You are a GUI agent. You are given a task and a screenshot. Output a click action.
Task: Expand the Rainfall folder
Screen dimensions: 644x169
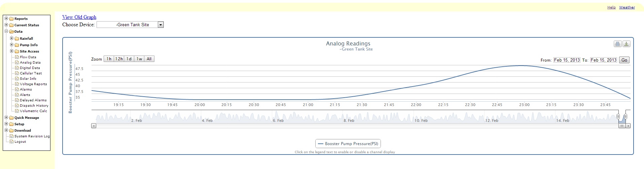click(x=11, y=38)
